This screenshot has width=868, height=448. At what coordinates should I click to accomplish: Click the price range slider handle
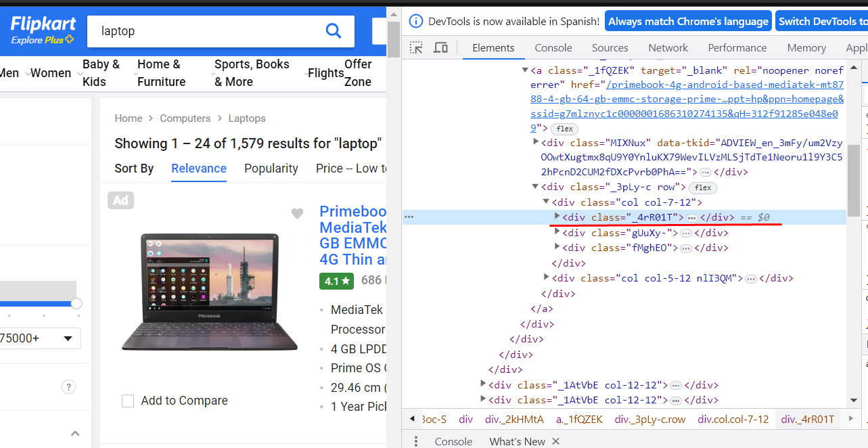[76, 303]
